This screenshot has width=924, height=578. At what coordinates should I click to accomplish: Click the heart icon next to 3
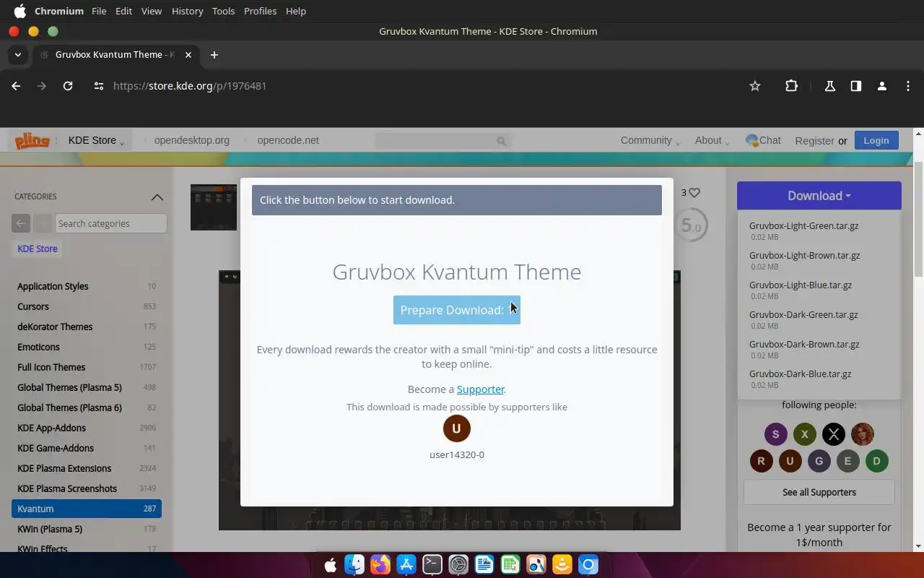[x=694, y=193]
